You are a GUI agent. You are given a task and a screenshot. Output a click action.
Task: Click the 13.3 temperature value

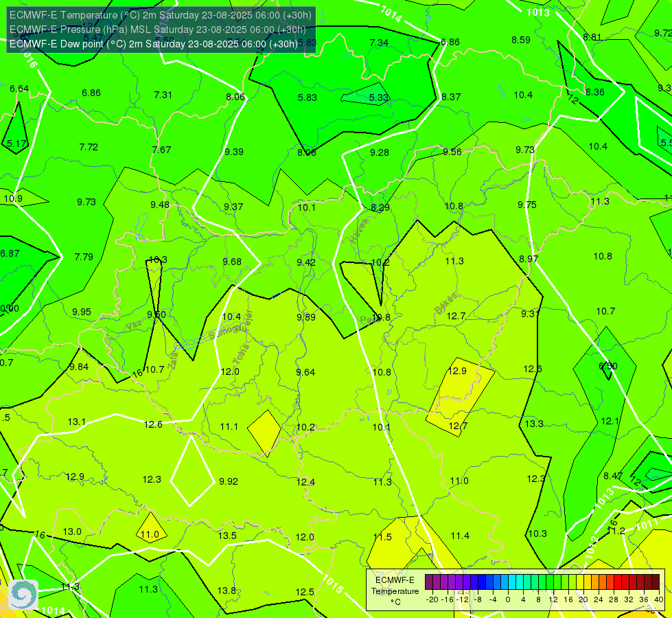534,424
